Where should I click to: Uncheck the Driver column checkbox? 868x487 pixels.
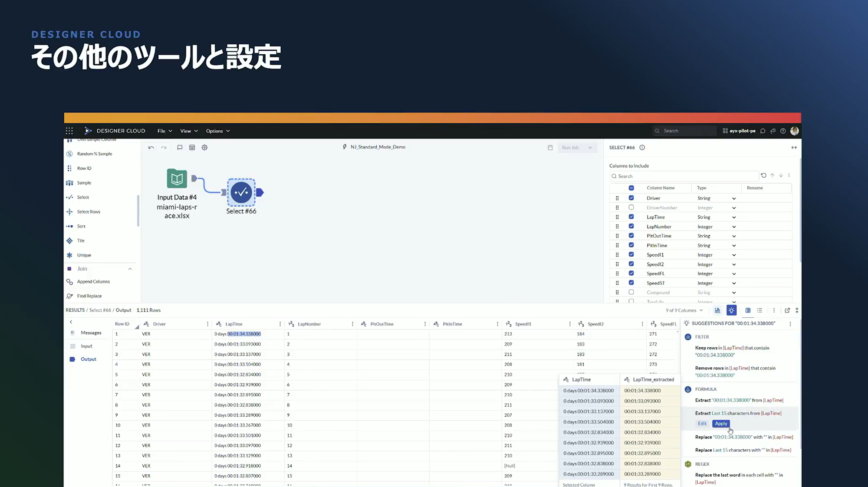[631, 198]
